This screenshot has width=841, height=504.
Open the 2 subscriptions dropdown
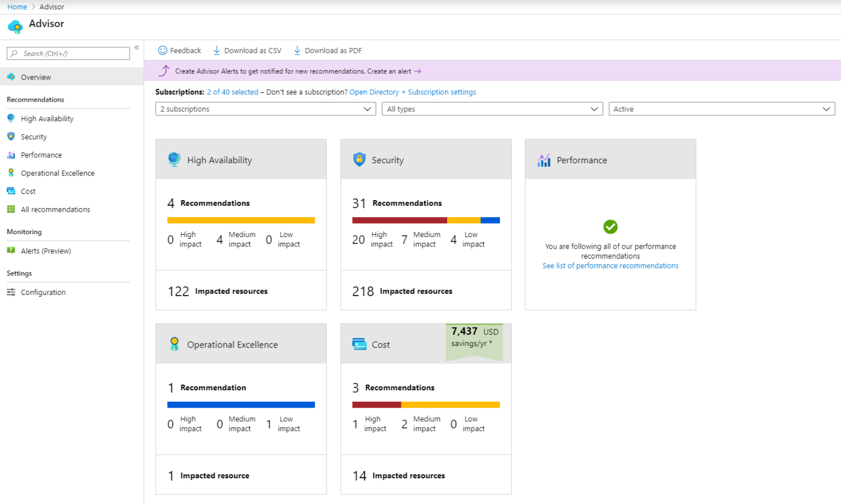pos(265,109)
